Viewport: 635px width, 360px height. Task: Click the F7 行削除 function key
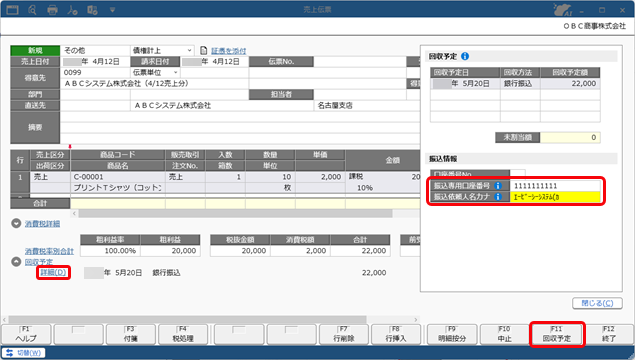344,334
